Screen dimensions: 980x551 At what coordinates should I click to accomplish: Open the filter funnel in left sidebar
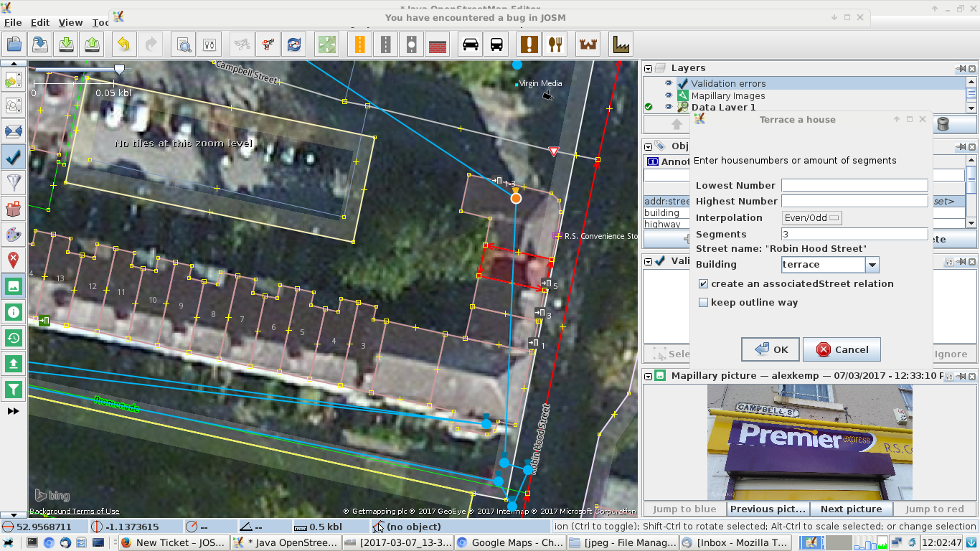(x=13, y=182)
